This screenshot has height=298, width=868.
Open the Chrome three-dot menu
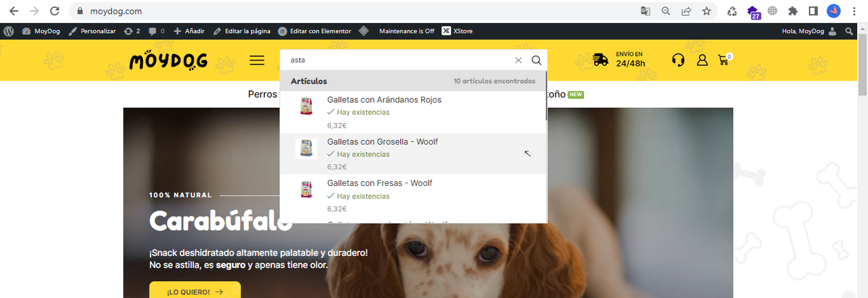coord(853,11)
